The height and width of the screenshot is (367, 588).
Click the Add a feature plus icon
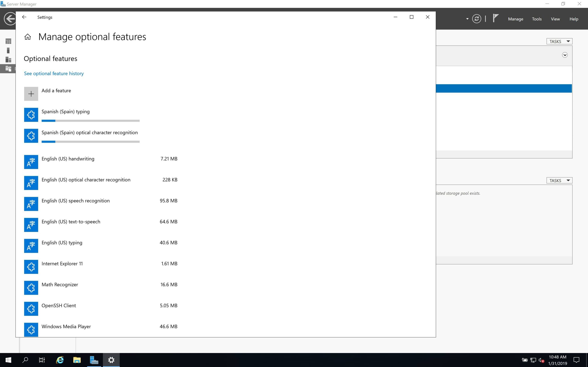31,94
